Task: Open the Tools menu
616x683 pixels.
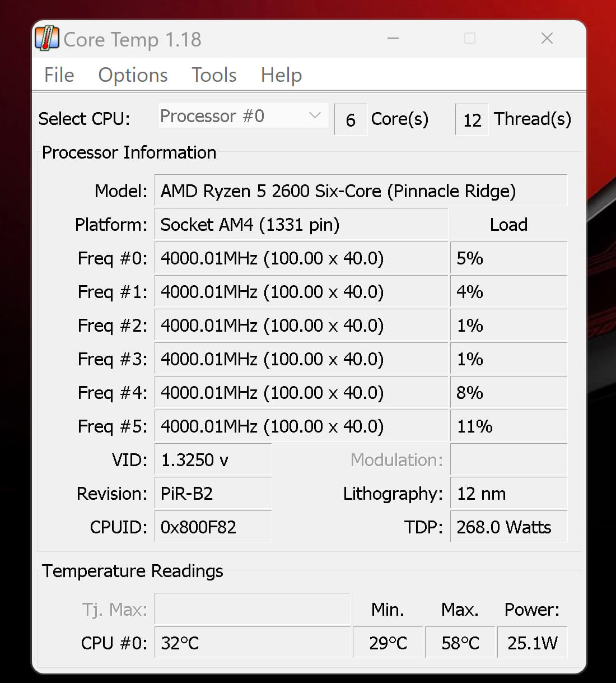Action: point(214,75)
